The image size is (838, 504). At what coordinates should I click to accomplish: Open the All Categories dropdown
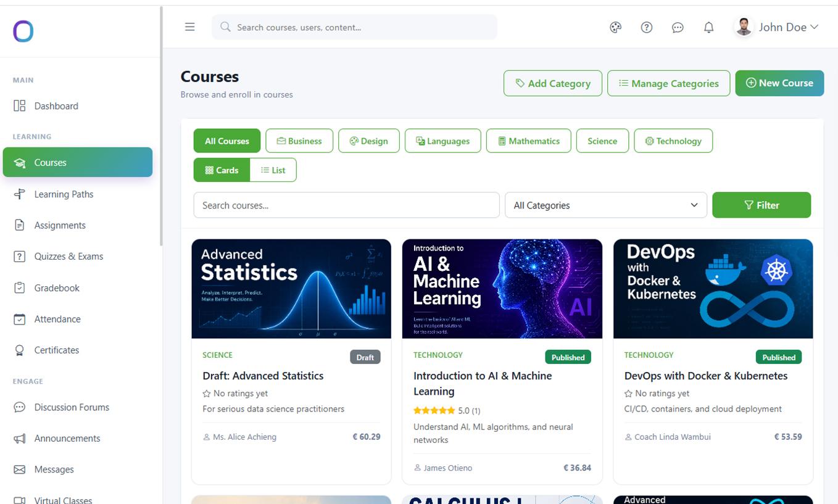(x=606, y=205)
